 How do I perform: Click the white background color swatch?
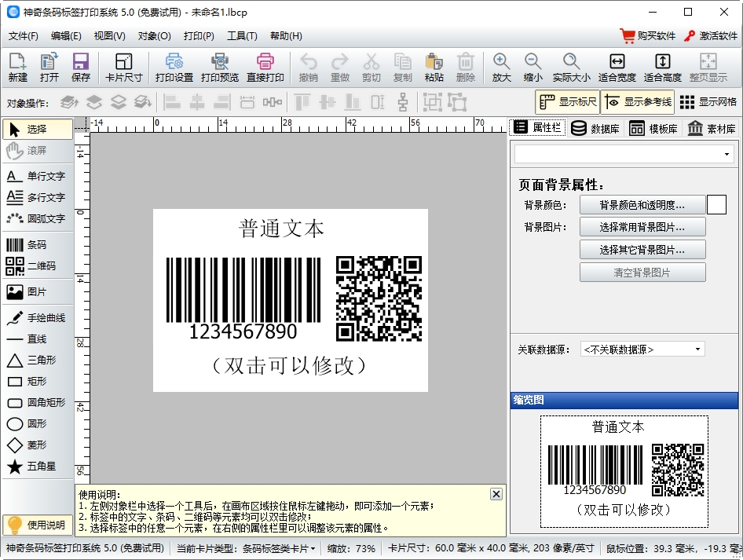pos(716,205)
